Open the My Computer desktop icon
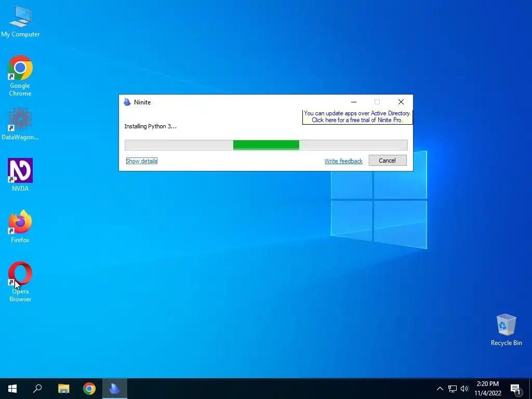The width and height of the screenshot is (532, 399). pos(20,22)
